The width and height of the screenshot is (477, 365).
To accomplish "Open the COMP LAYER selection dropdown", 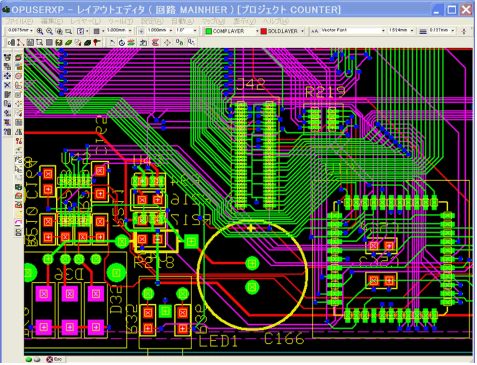I will tap(232, 31).
